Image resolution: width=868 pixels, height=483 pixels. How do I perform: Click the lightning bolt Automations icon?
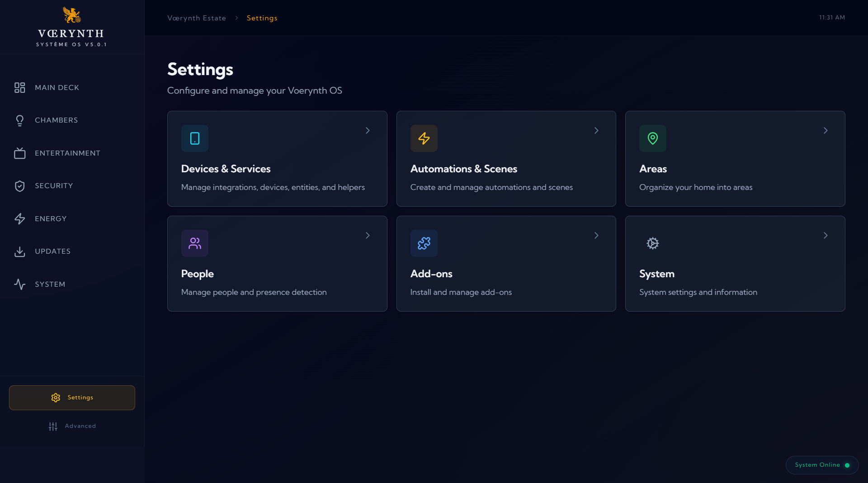coord(424,138)
